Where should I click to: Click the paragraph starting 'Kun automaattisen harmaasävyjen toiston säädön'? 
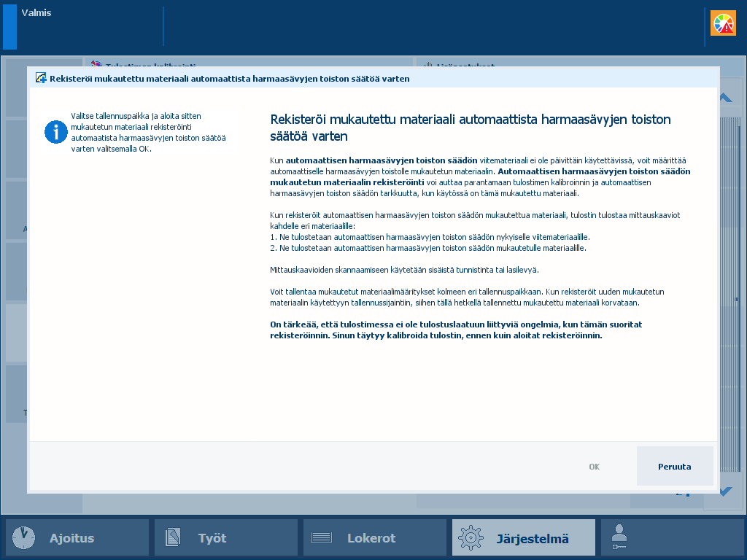pyautogui.click(x=480, y=176)
